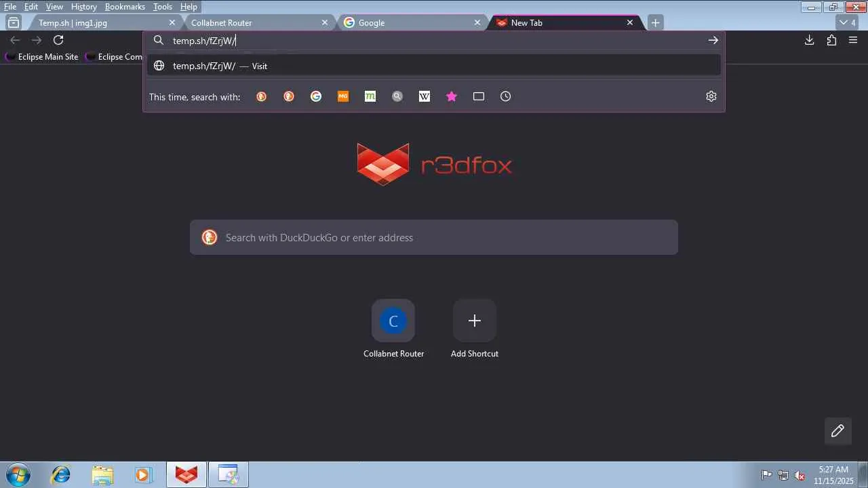This screenshot has width=868, height=488.
Task: Open the application hamburger menu
Action: (x=853, y=41)
